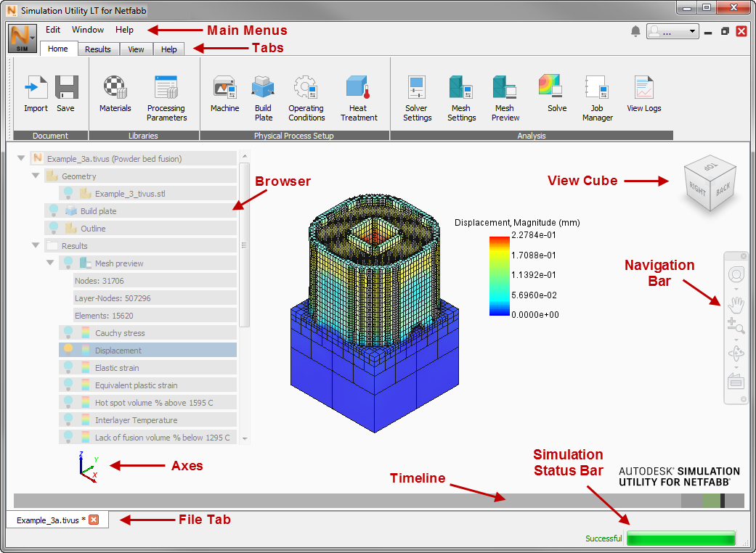Click the Save floppy disk icon

(x=67, y=86)
